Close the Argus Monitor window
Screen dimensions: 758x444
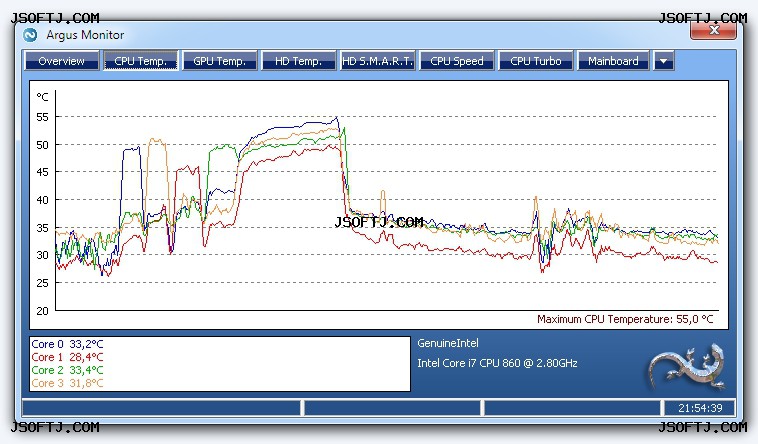[714, 30]
